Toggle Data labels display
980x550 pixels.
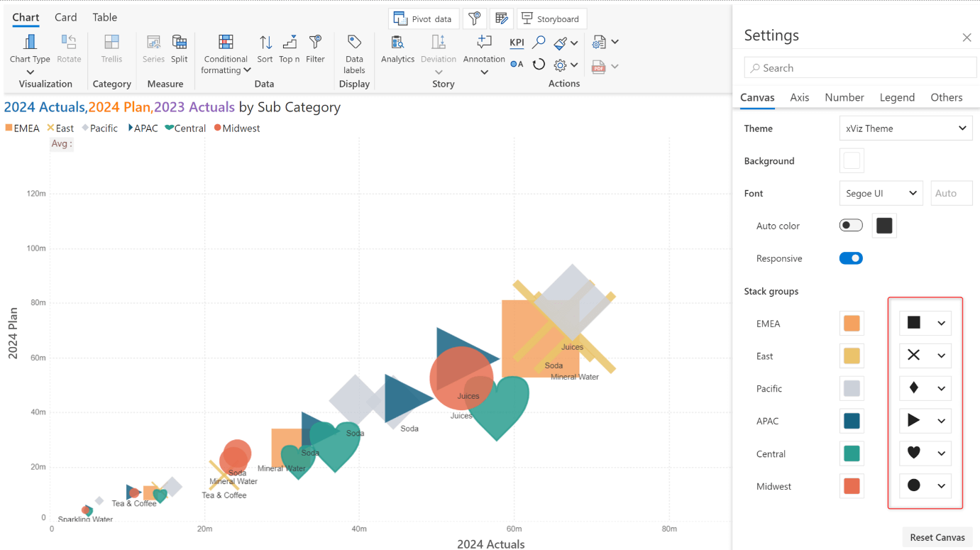[354, 54]
